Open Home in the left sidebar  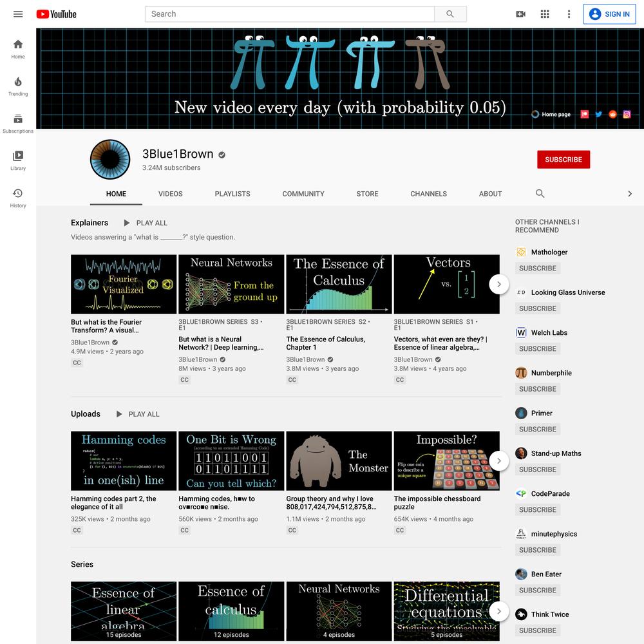(x=18, y=50)
